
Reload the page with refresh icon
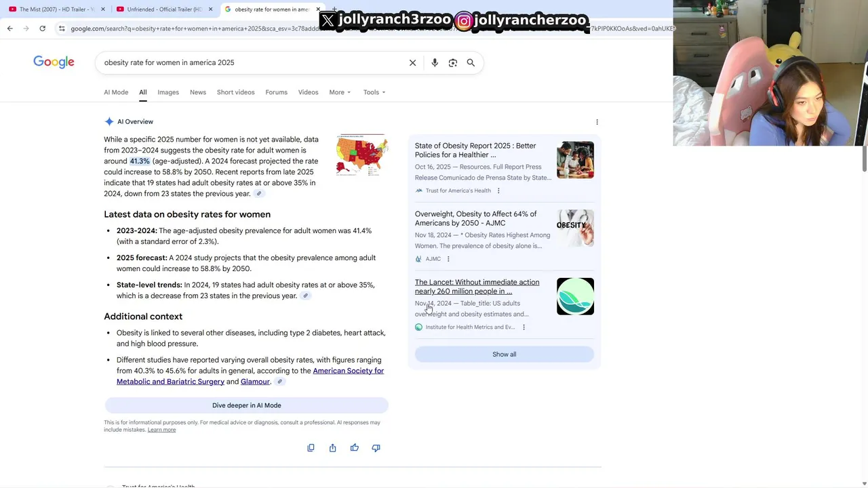[42, 28]
